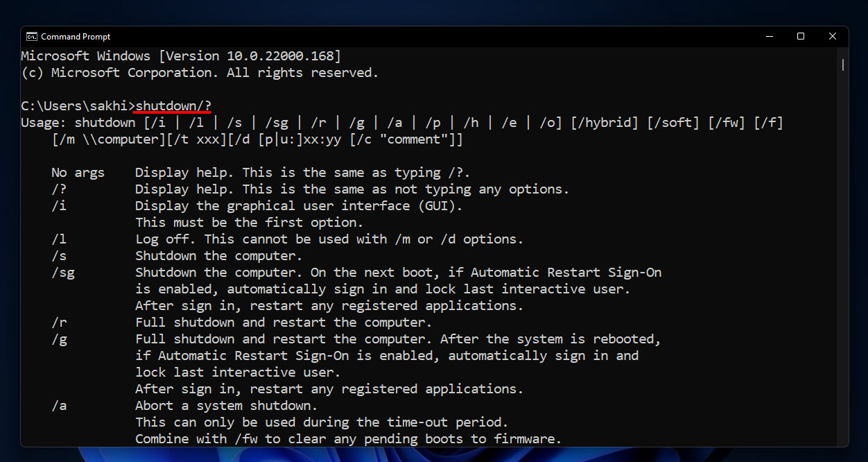Click the Command Prompt icon in title bar
The width and height of the screenshot is (868, 462).
point(32,37)
